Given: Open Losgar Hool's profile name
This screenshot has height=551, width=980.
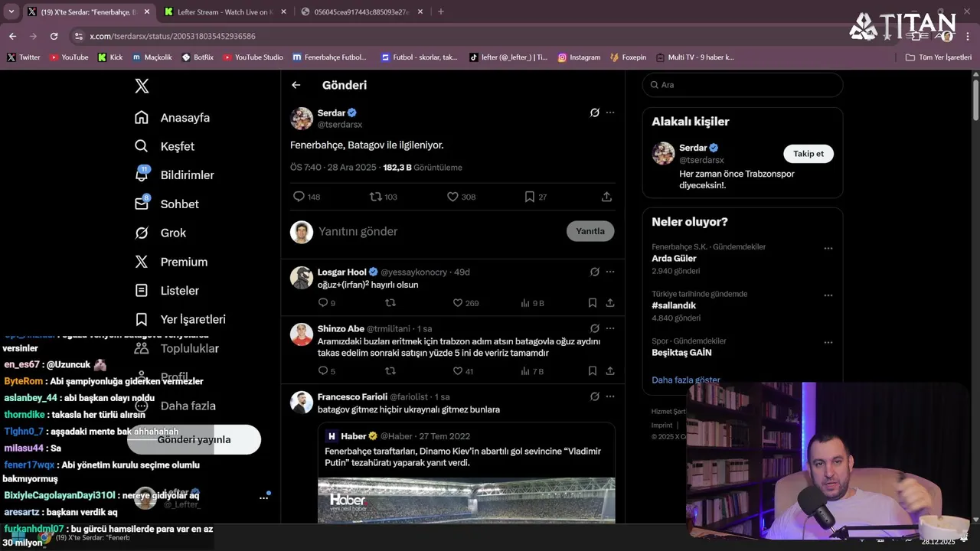Looking at the screenshot, I should tap(341, 272).
